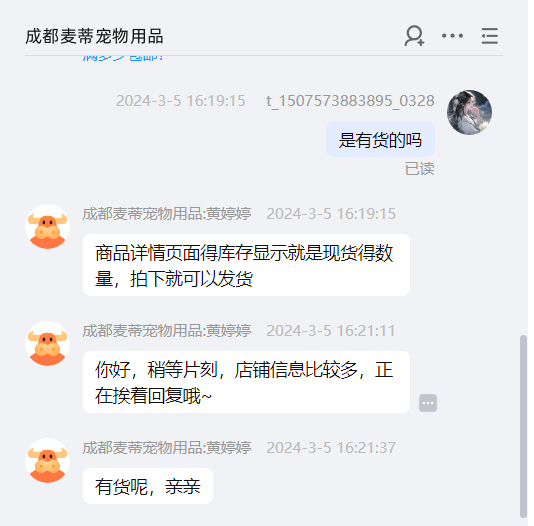Screen dimensions: 534x526
Task: Click the chat vertical scrollbar thumb
Action: click(523, 427)
